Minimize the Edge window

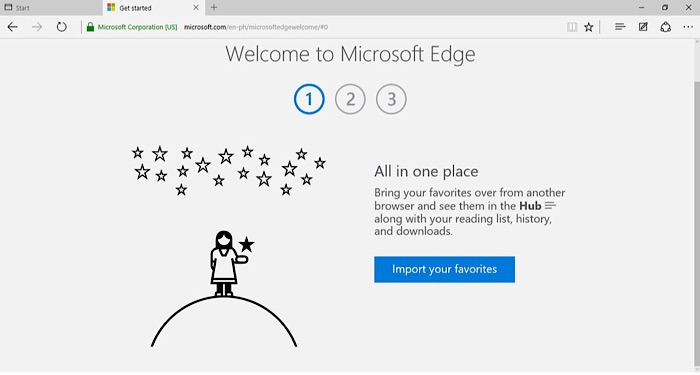642,8
